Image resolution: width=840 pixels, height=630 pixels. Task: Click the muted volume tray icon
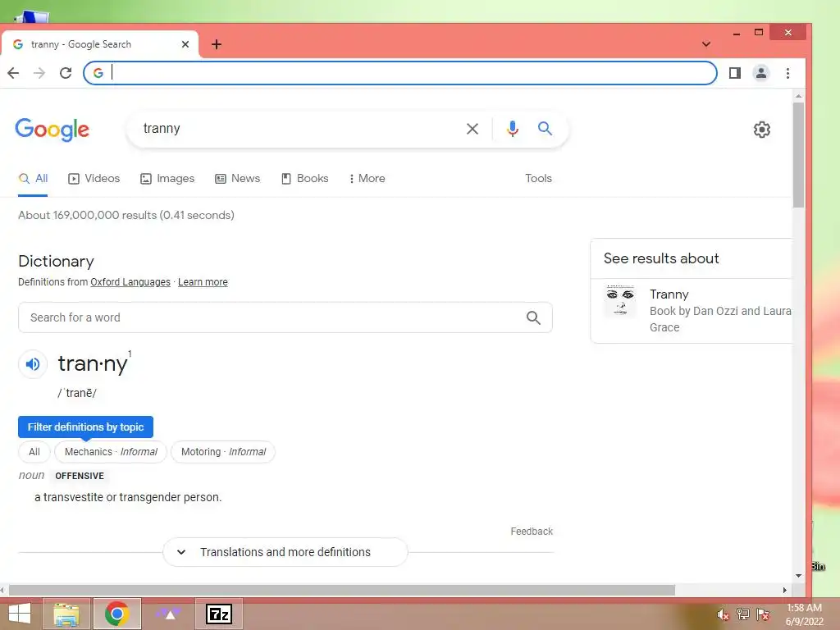pyautogui.click(x=723, y=614)
